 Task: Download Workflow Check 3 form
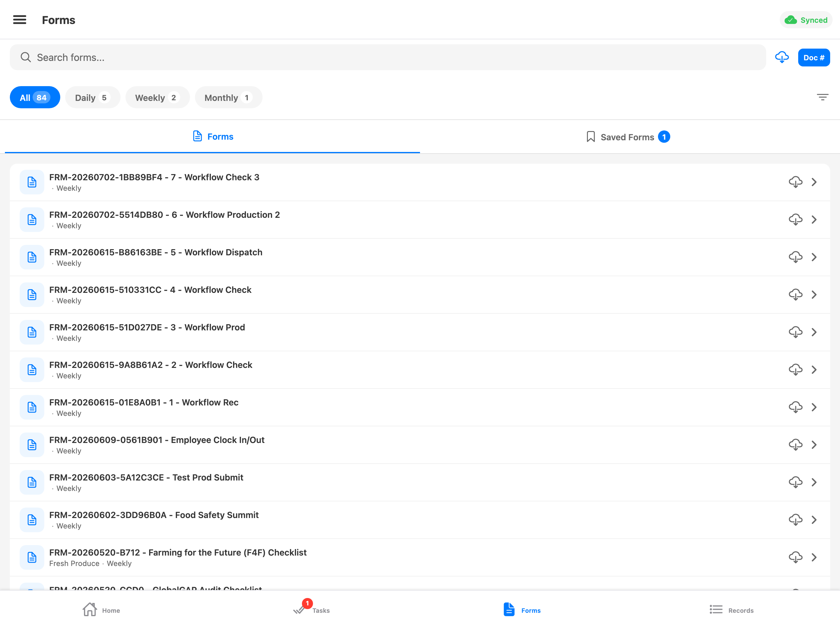[795, 182]
